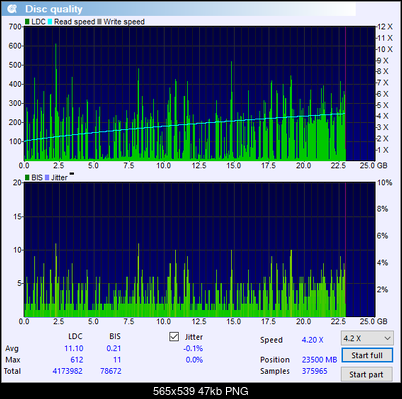Click the green LDC legend swatch
Image resolution: width=402 pixels, height=399 pixels.
coord(27,22)
